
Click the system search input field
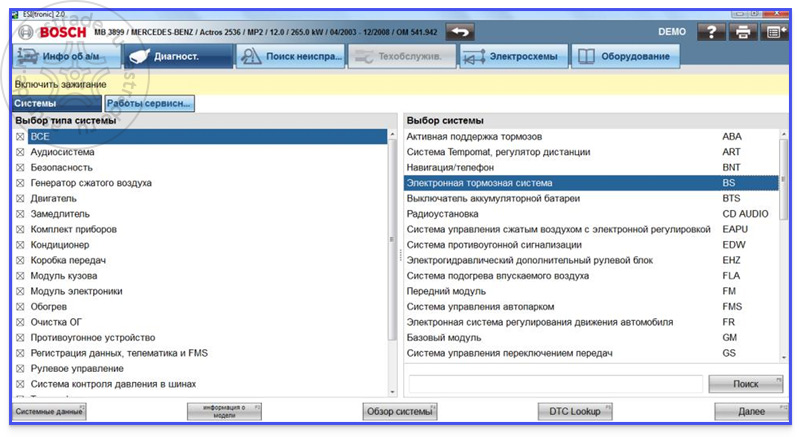click(x=555, y=384)
